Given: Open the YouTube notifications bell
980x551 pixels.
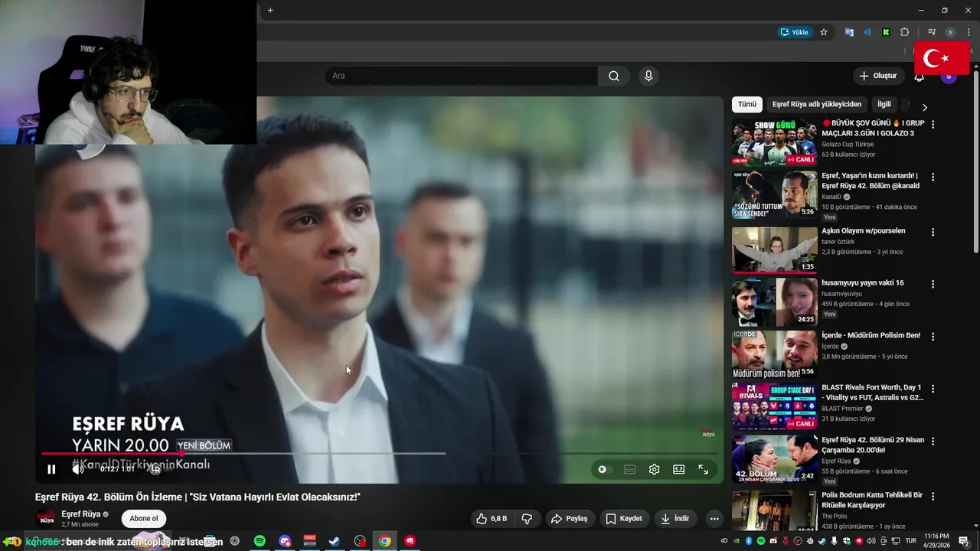Looking at the screenshot, I should point(919,77).
